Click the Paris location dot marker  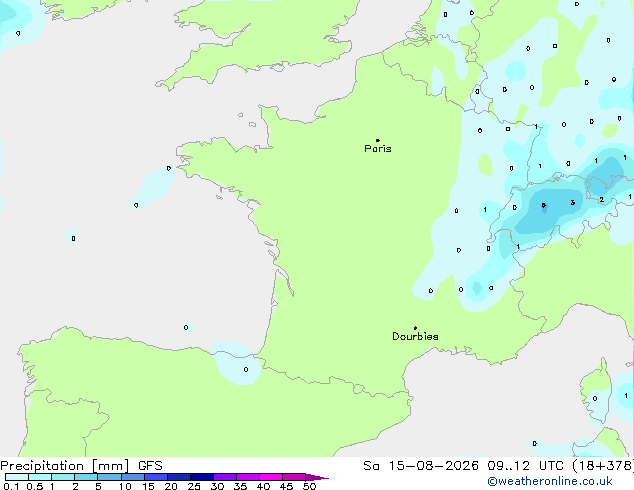click(378, 140)
